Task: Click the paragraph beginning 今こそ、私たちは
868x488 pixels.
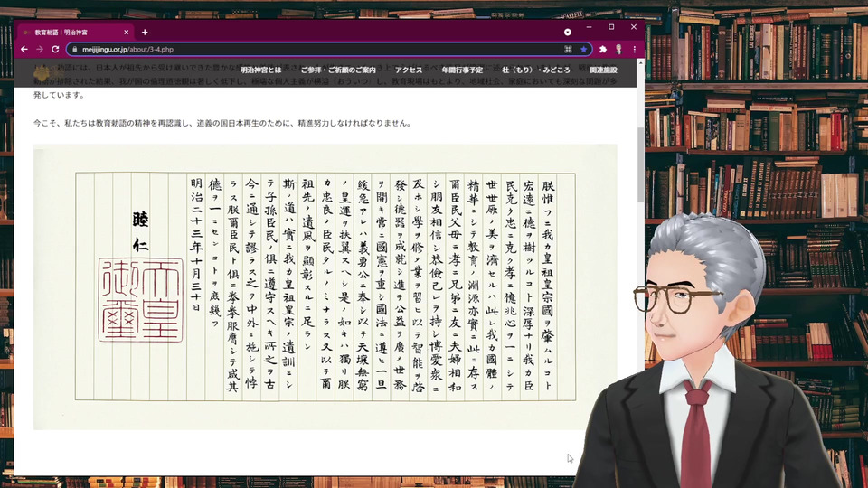Action: point(222,124)
